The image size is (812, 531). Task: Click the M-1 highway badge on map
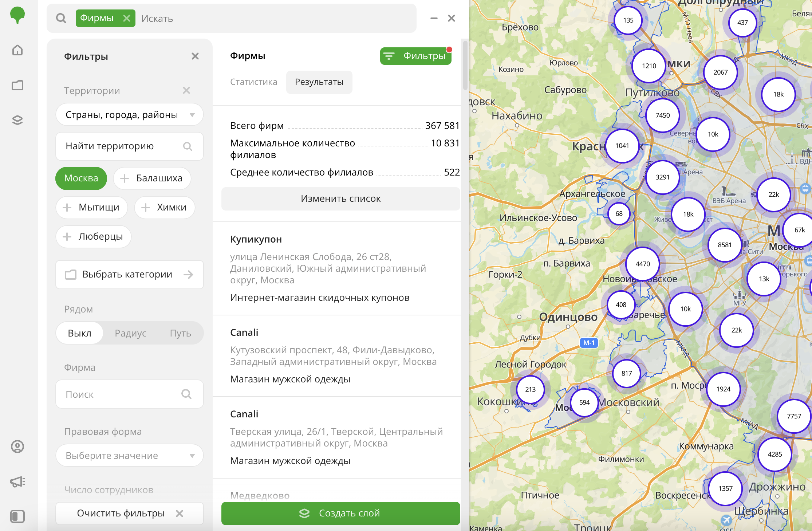(589, 343)
